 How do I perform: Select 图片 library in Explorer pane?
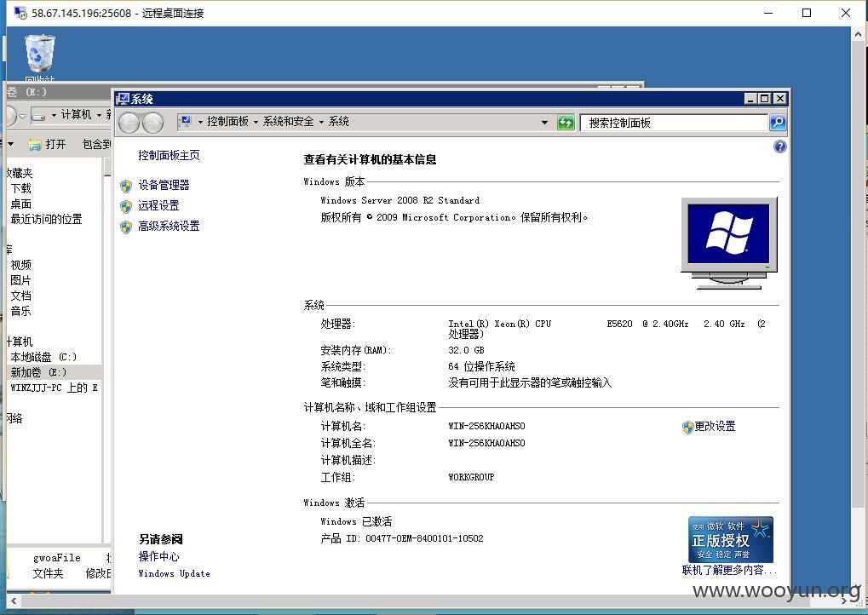21,280
